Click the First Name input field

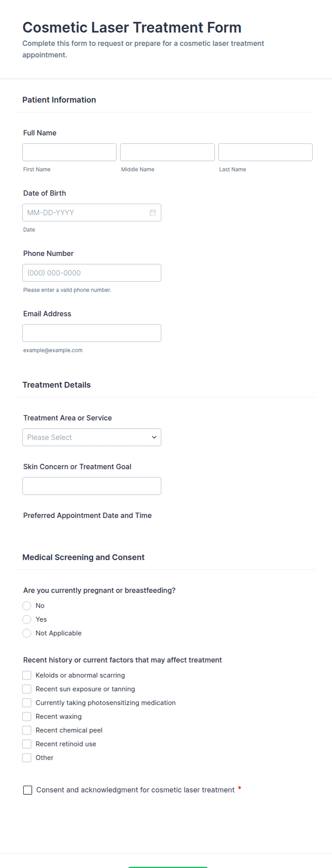69,152
